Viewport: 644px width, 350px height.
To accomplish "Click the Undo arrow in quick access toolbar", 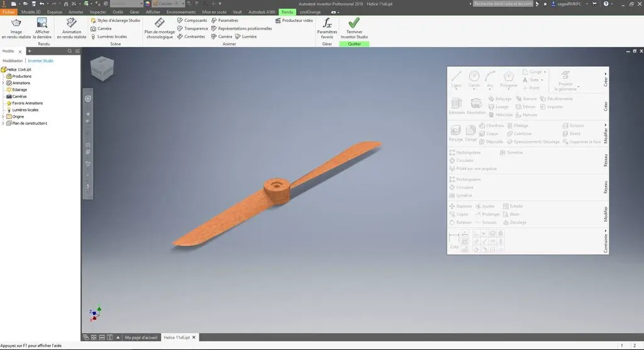I will pyautogui.click(x=42, y=4).
